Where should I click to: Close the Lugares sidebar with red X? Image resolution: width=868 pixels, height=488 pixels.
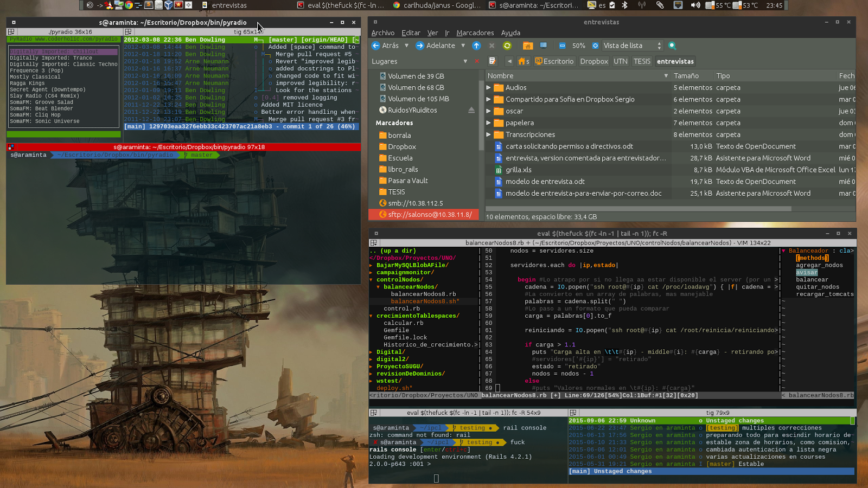477,61
